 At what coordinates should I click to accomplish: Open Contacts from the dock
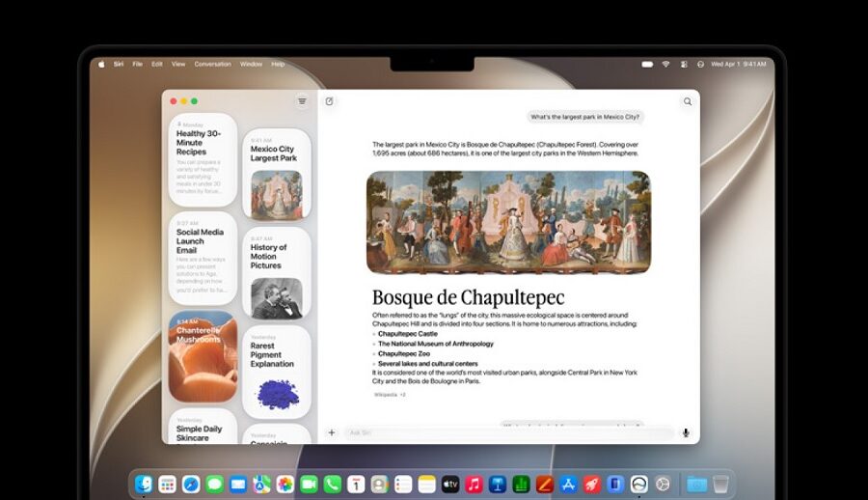[x=379, y=485]
